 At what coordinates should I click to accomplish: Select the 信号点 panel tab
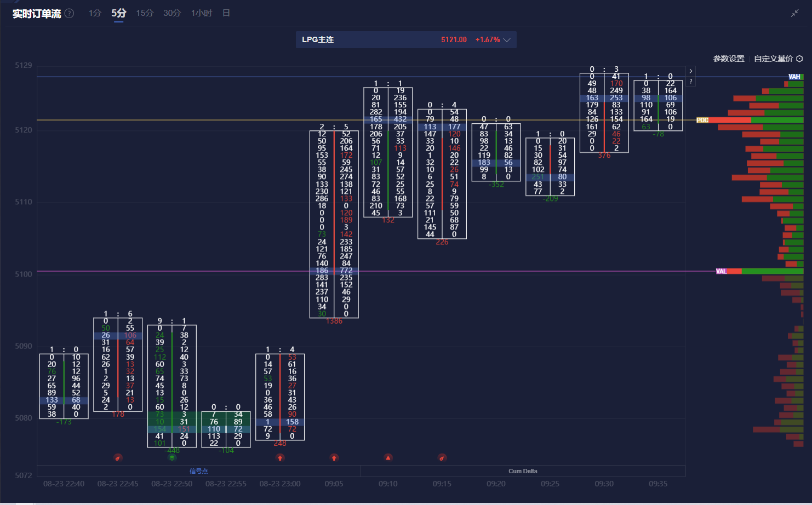click(198, 471)
